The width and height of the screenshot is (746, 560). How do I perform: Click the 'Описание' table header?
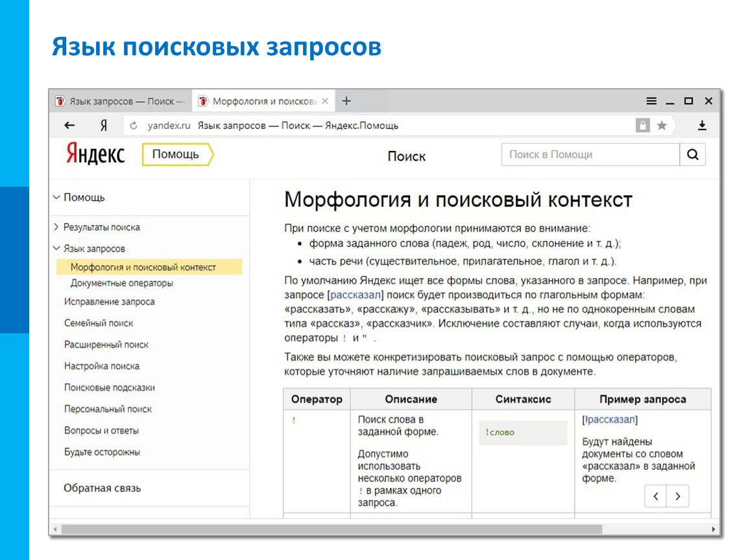[411, 399]
